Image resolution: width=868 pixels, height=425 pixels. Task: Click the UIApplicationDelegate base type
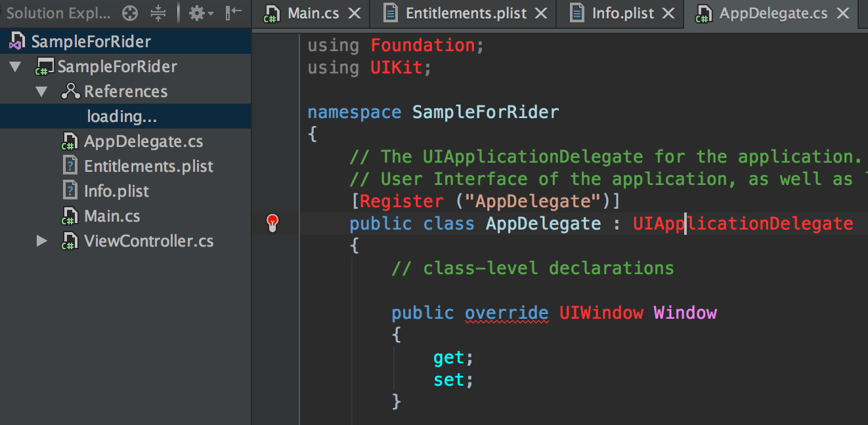point(743,224)
